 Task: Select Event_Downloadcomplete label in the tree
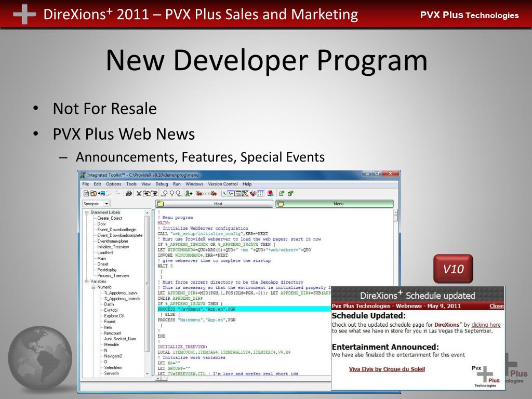[120, 235]
